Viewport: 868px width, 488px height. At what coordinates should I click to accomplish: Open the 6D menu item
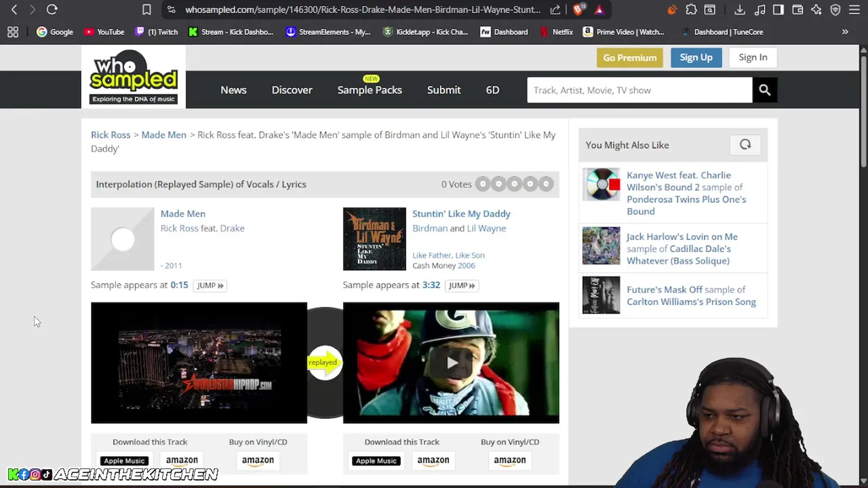[x=492, y=90]
